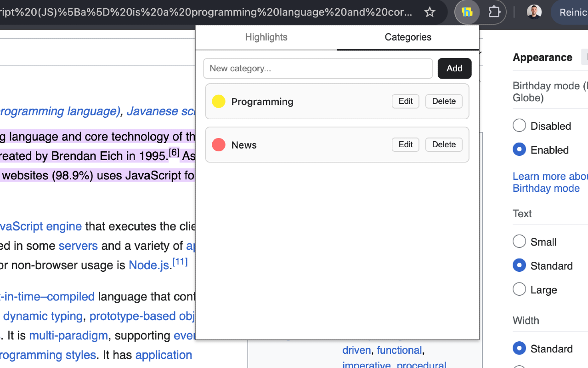This screenshot has height=368, width=588.
Task: Follow the dynamic typing link
Action: click(x=43, y=316)
